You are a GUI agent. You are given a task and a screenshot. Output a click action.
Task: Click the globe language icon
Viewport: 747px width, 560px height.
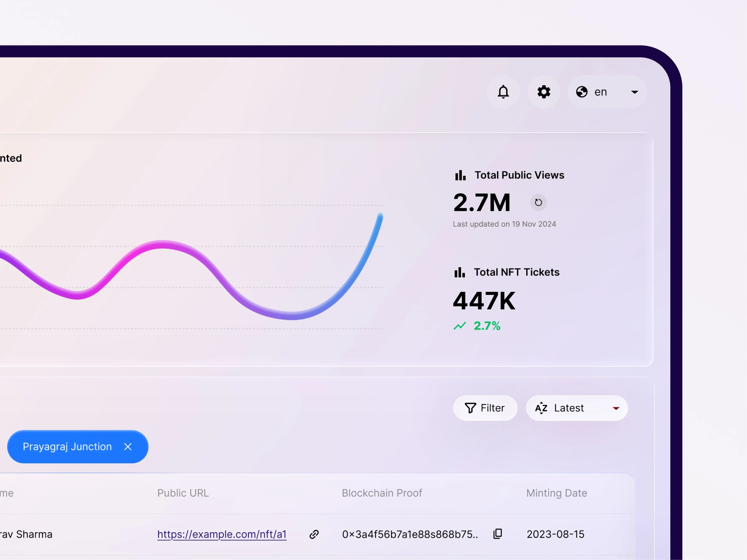click(x=581, y=92)
